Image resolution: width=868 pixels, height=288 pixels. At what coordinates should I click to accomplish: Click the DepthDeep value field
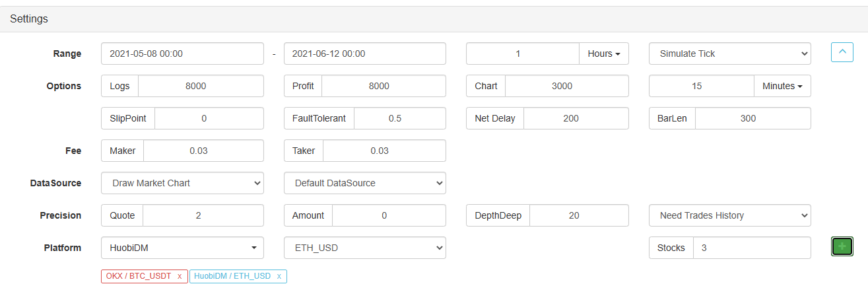pos(578,215)
